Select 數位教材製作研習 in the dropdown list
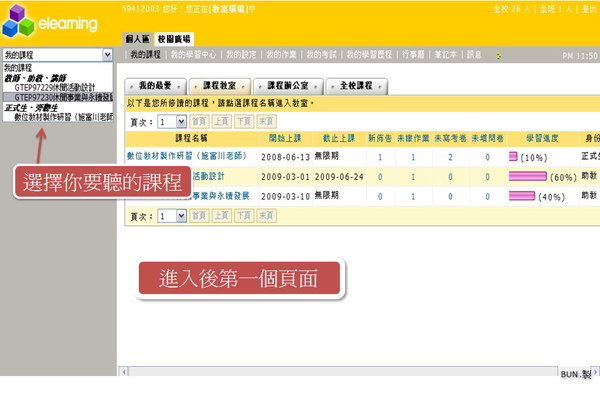 coord(57,117)
